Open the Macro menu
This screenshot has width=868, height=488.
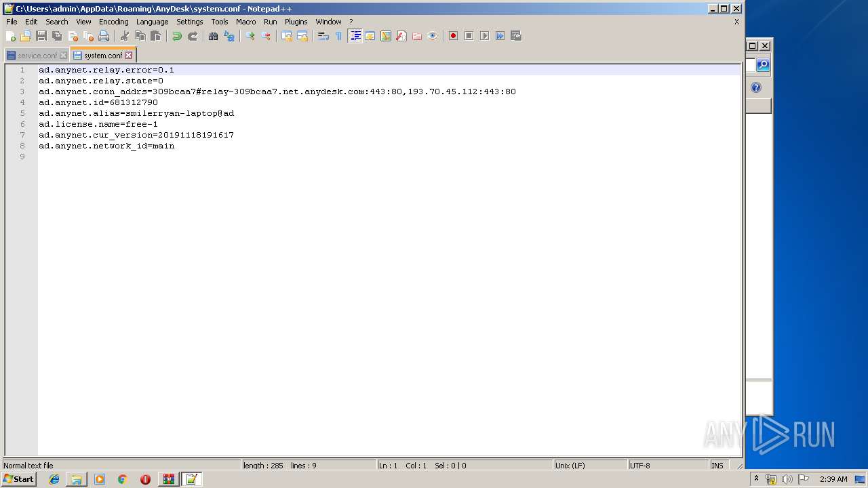pyautogui.click(x=246, y=22)
